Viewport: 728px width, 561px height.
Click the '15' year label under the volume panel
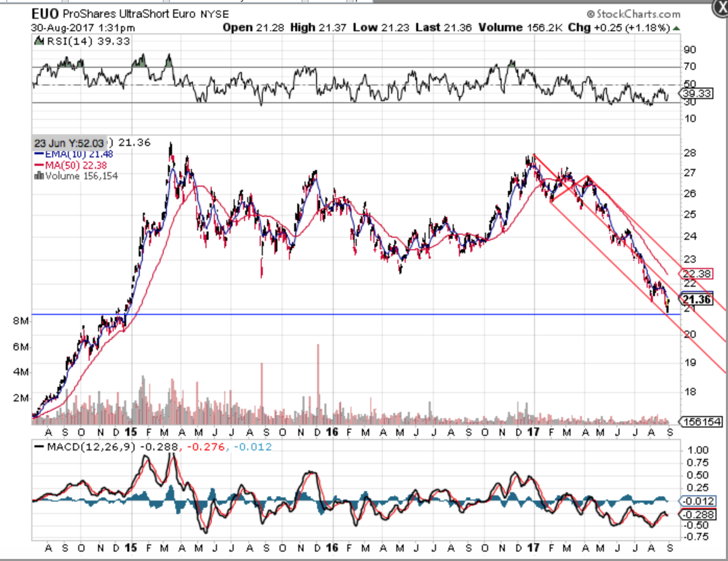[x=130, y=432]
